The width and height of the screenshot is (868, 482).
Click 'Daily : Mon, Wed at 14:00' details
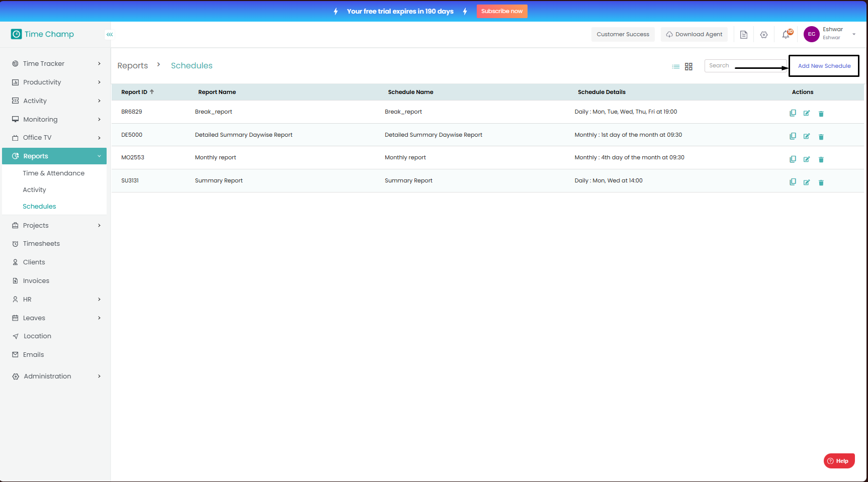(609, 180)
